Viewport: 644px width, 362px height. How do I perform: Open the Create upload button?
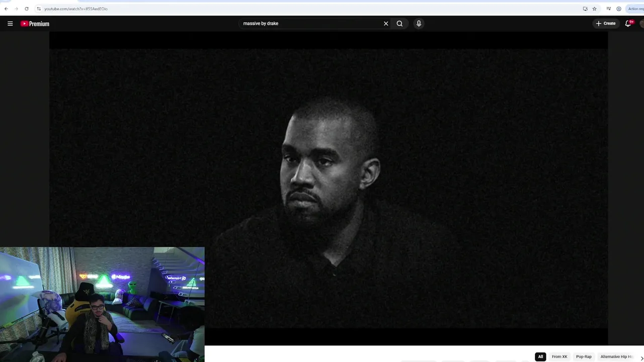coord(606,24)
